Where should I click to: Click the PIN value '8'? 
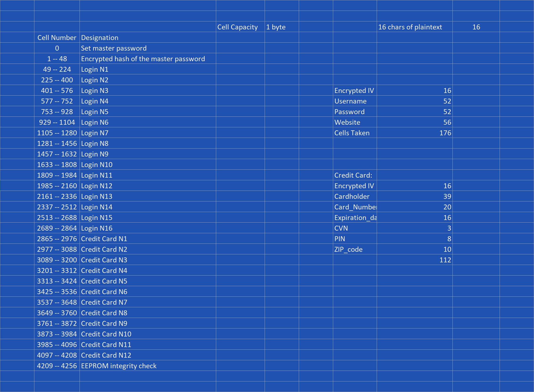point(415,239)
